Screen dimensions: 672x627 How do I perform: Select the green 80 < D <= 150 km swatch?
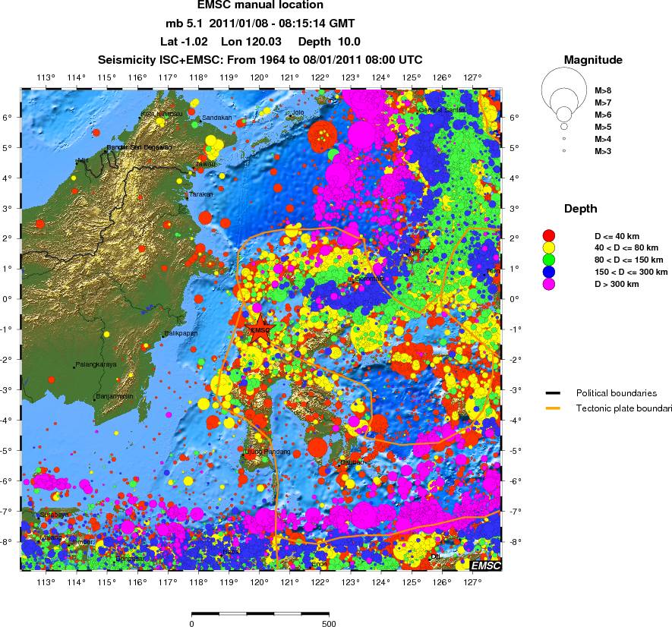pyautogui.click(x=549, y=260)
